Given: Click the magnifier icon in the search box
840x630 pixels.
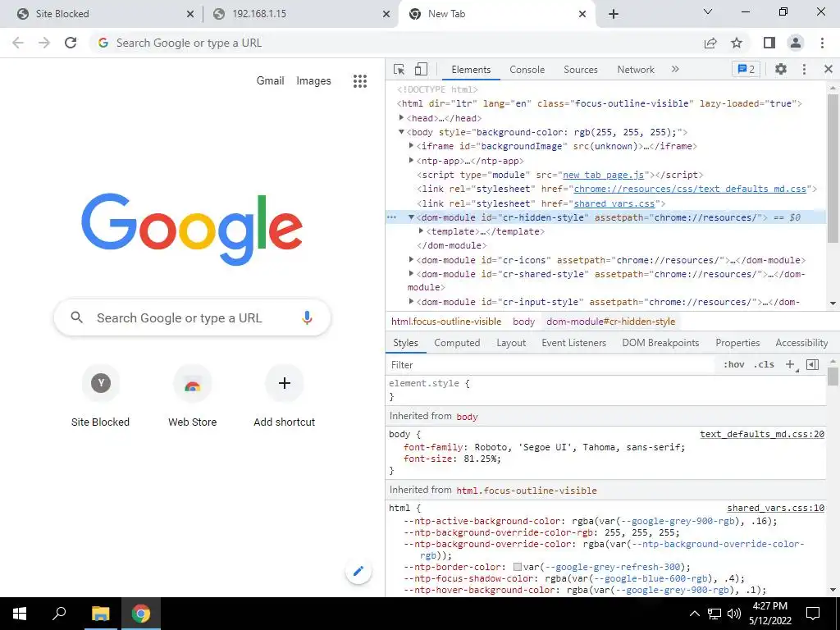Looking at the screenshot, I should (76, 317).
